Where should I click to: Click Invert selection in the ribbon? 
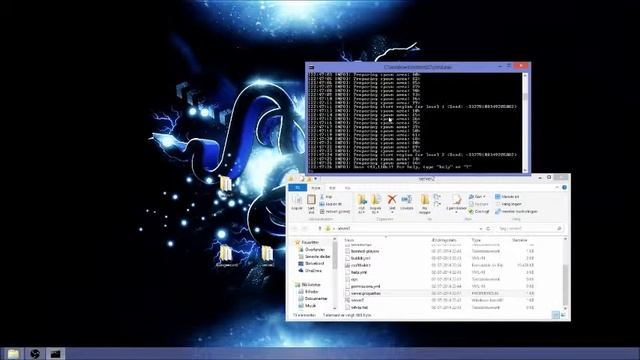[x=516, y=211]
